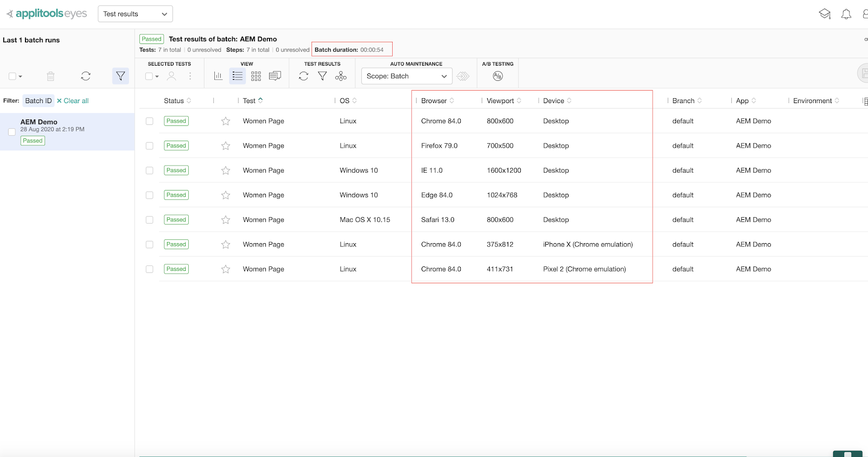
Task: Click the notifications bell icon
Action: (846, 14)
